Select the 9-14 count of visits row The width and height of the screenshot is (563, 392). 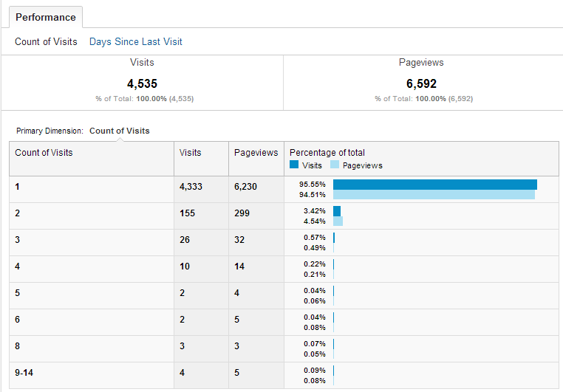tap(24, 373)
